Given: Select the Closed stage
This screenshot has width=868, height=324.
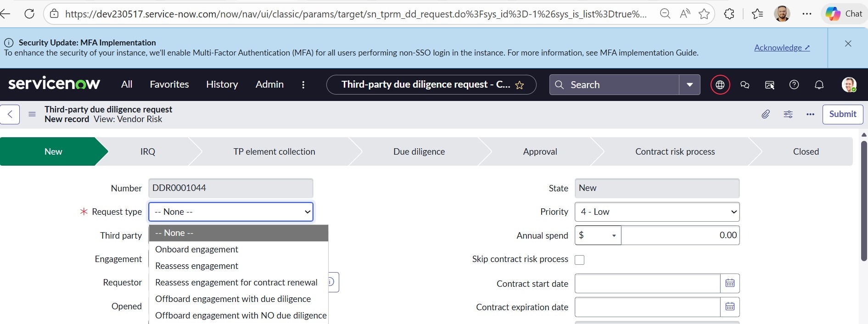Looking at the screenshot, I should tap(806, 151).
